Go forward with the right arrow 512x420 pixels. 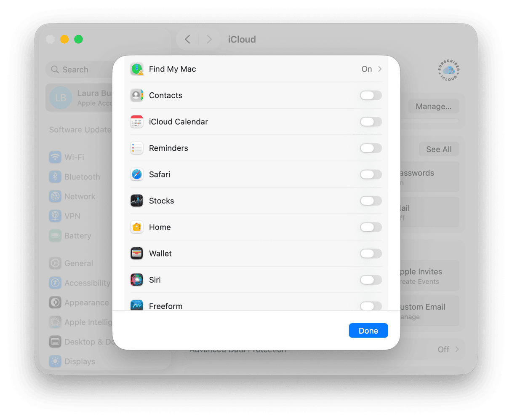(x=209, y=39)
